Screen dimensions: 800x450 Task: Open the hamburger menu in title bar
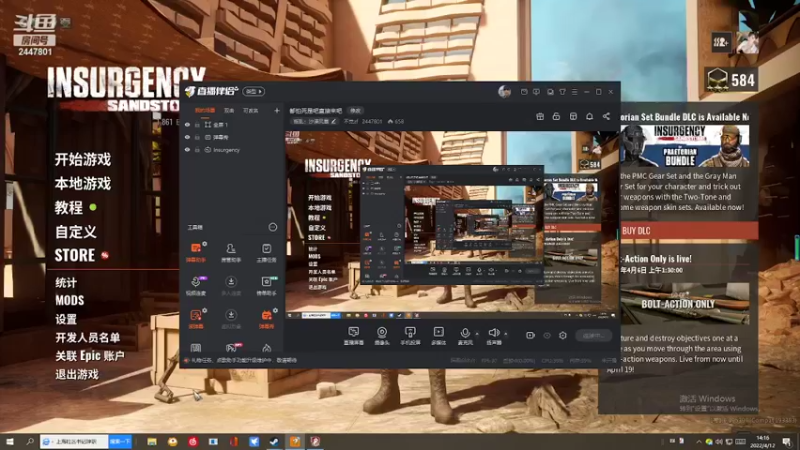click(x=574, y=92)
